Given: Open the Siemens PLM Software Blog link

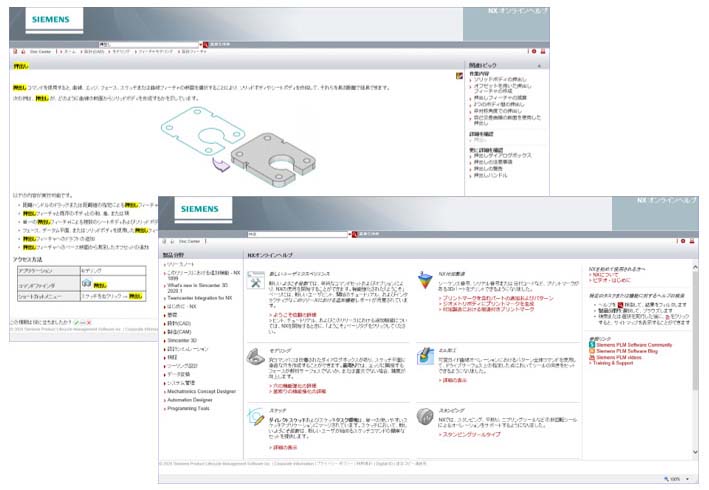Looking at the screenshot, I should (x=627, y=351).
